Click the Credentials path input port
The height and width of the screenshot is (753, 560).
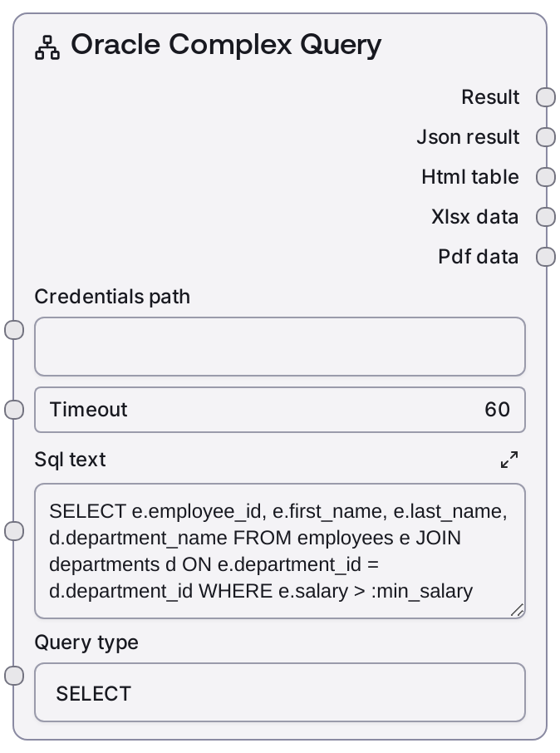[15, 330]
